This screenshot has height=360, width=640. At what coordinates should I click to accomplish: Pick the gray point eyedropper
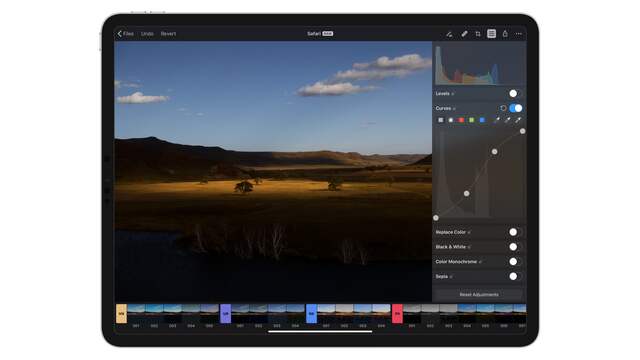(507, 120)
